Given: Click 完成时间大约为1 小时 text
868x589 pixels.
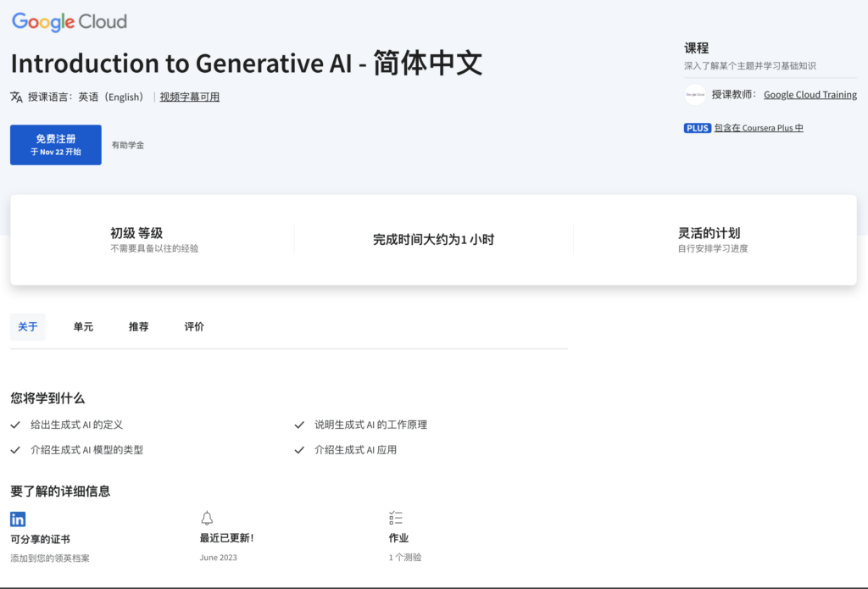Looking at the screenshot, I should 433,240.
